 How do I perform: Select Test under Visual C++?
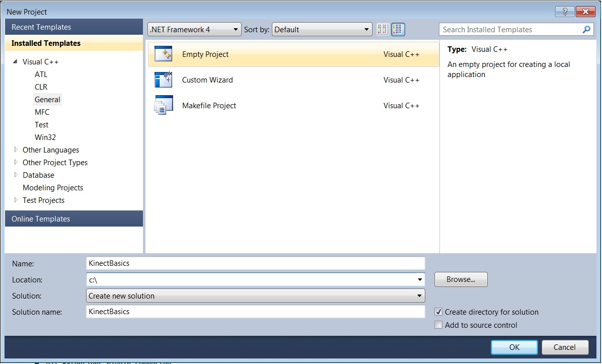coord(41,124)
